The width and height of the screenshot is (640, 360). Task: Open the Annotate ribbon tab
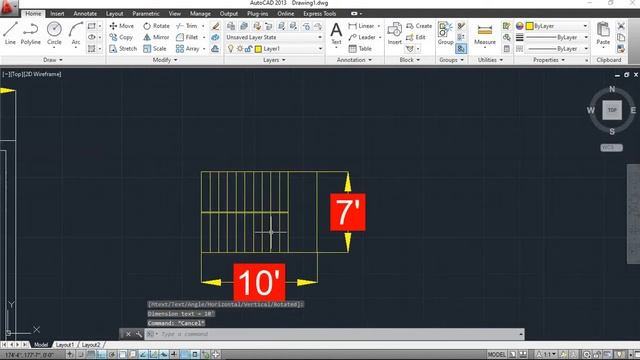coord(85,13)
